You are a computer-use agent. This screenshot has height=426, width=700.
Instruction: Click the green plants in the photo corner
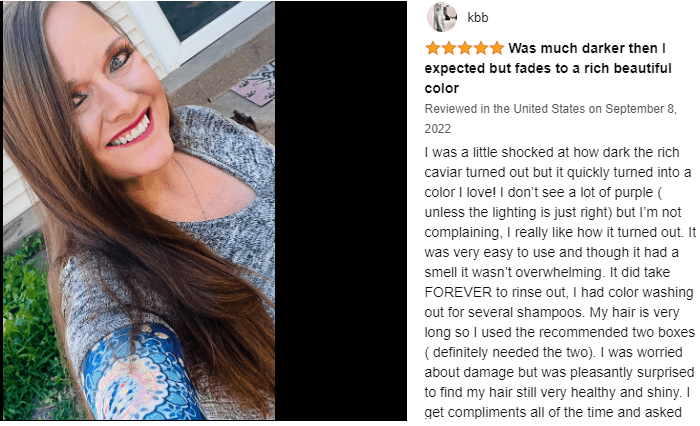point(29,330)
